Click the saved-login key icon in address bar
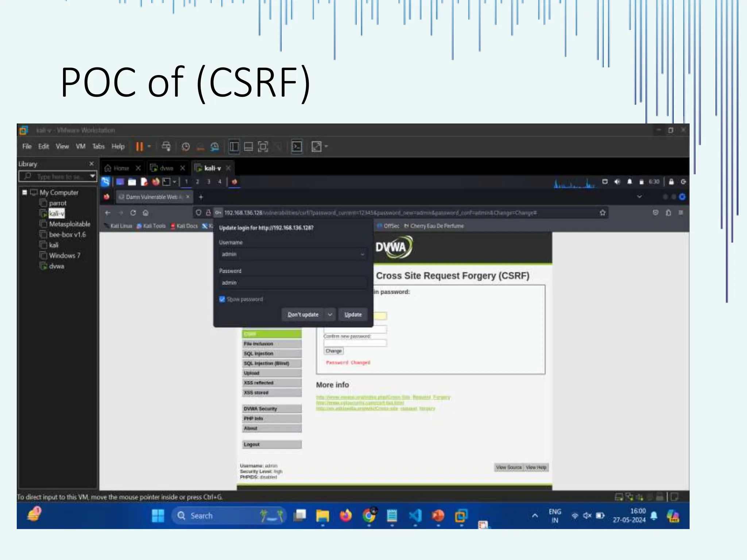 point(218,213)
